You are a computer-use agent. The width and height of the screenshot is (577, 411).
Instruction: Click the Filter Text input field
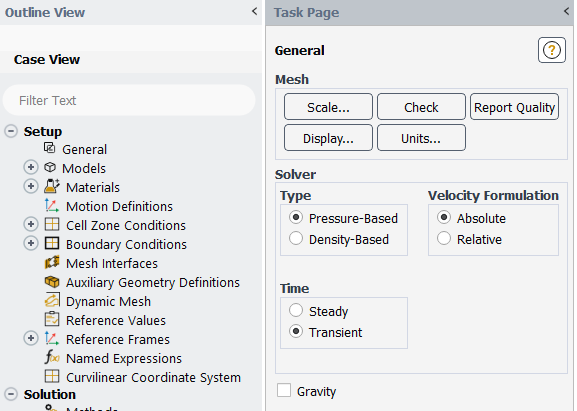click(129, 100)
